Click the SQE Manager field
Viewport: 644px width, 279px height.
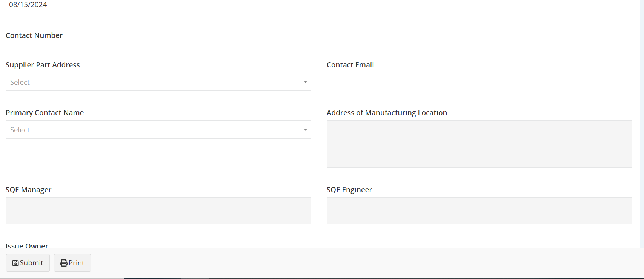(x=158, y=211)
